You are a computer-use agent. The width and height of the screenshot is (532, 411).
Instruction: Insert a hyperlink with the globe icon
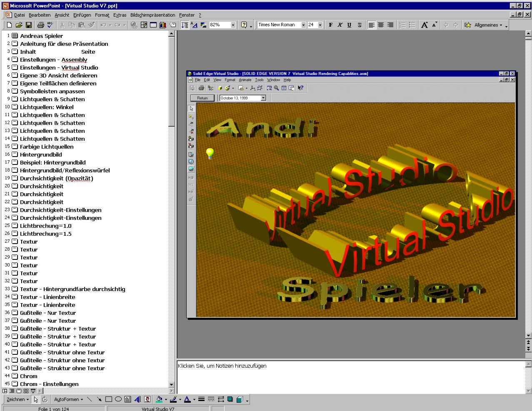point(134,25)
